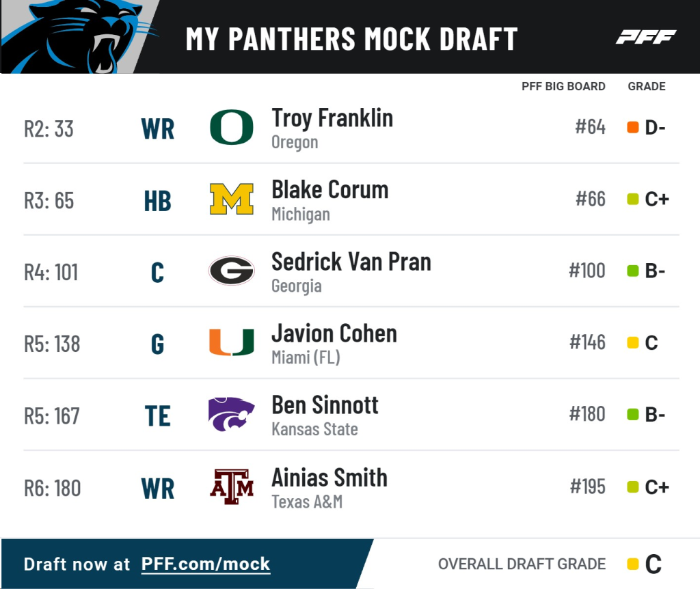Click the Michigan M logo
Image resolution: width=700 pixels, height=589 pixels.
[x=232, y=199]
